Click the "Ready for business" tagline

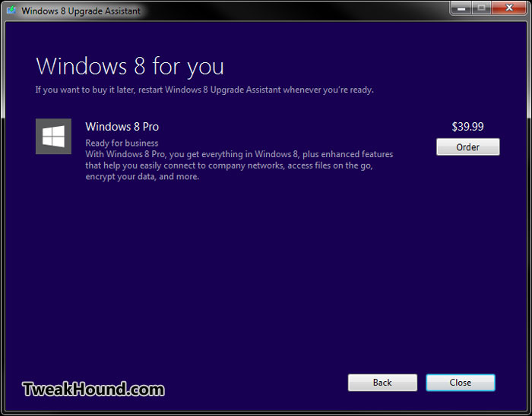click(x=122, y=143)
